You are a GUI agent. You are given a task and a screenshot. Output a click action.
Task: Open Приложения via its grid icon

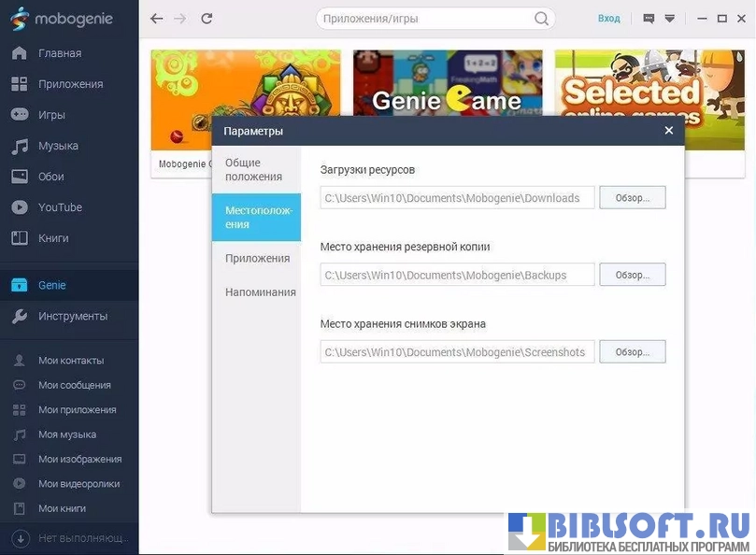click(19, 84)
